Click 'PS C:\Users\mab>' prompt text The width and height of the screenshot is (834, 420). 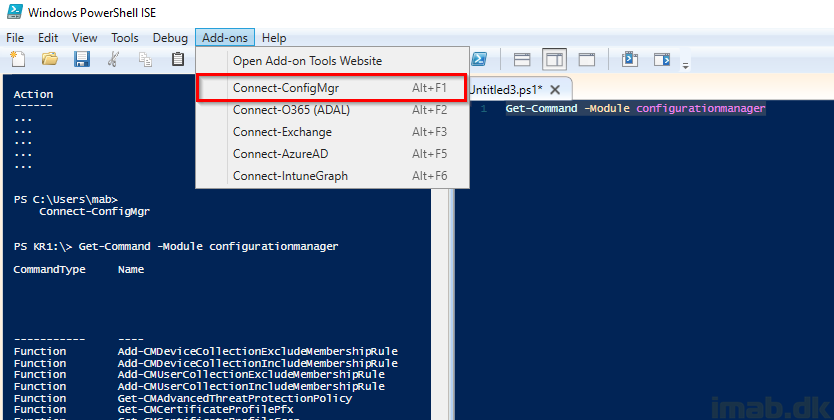tap(65, 200)
